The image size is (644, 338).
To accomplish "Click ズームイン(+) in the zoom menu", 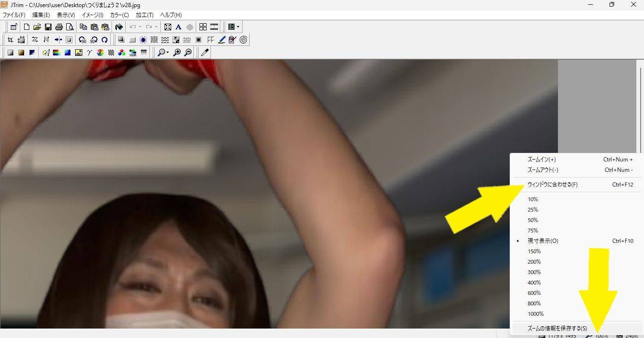I will pos(541,160).
